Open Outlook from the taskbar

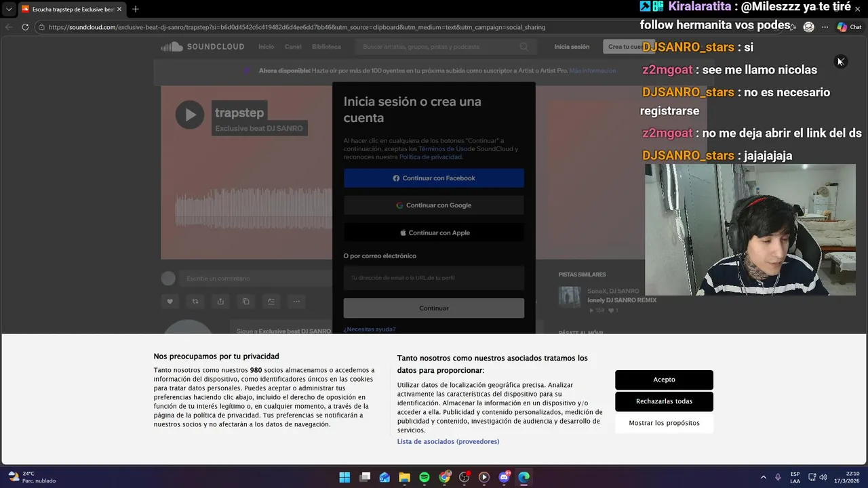(x=384, y=477)
